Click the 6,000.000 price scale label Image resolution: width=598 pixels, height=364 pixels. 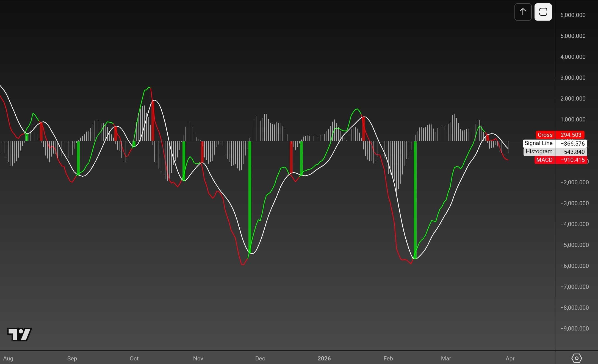[573, 15]
